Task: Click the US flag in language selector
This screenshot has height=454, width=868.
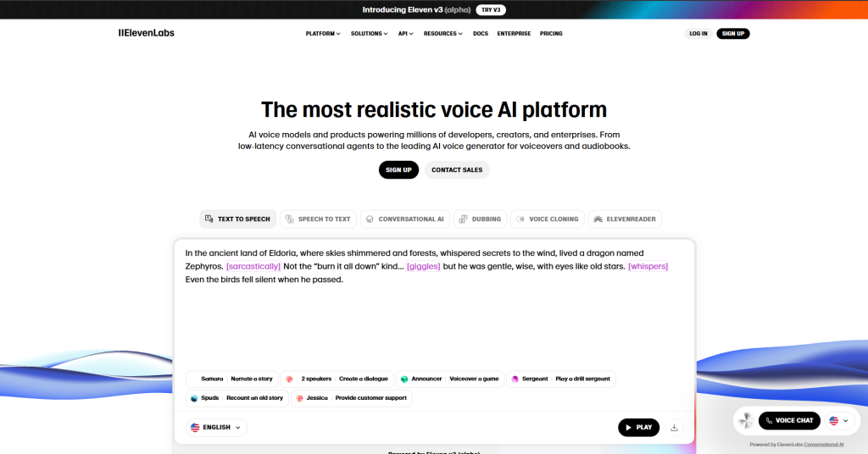Action: [x=195, y=428]
